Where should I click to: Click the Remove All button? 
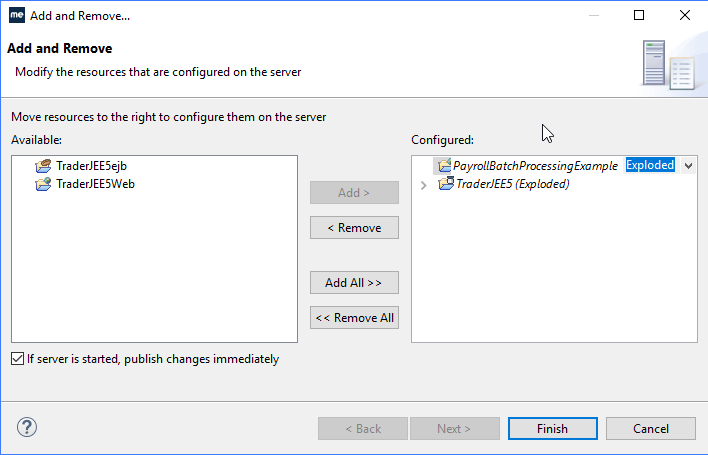[x=354, y=318]
